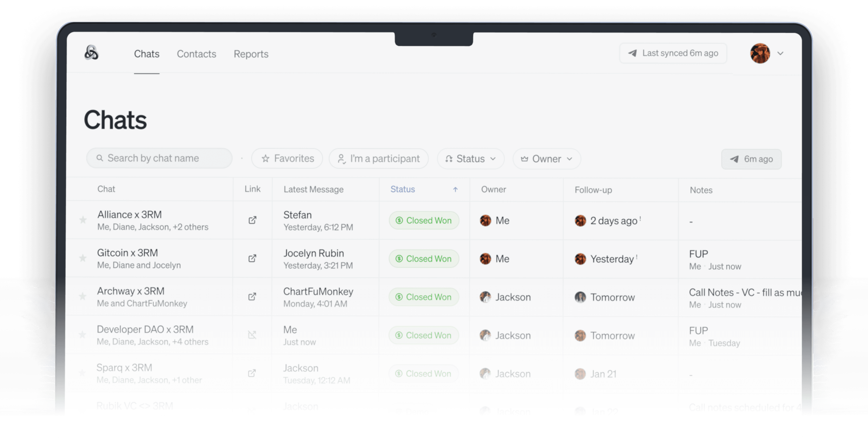Open external link for Archway x 3RM

252,297
